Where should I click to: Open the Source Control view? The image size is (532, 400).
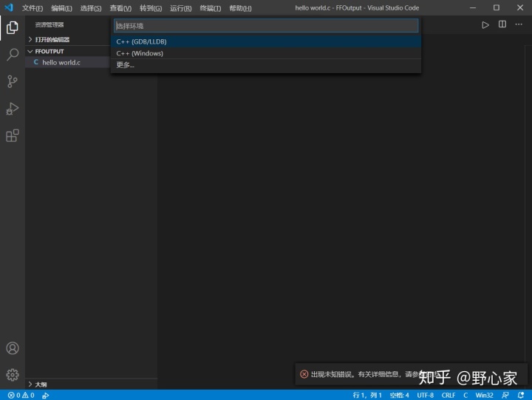pos(13,81)
